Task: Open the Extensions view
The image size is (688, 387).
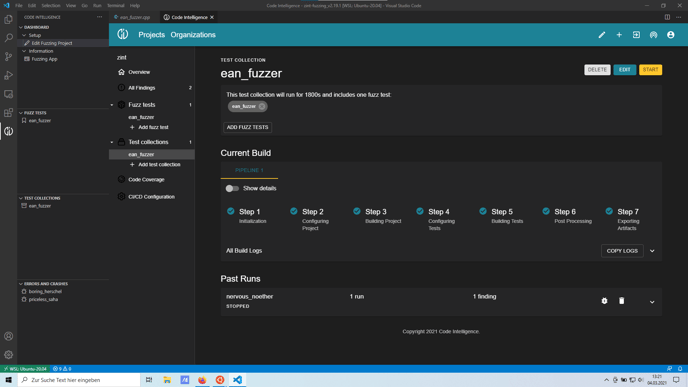Action: tap(8, 113)
